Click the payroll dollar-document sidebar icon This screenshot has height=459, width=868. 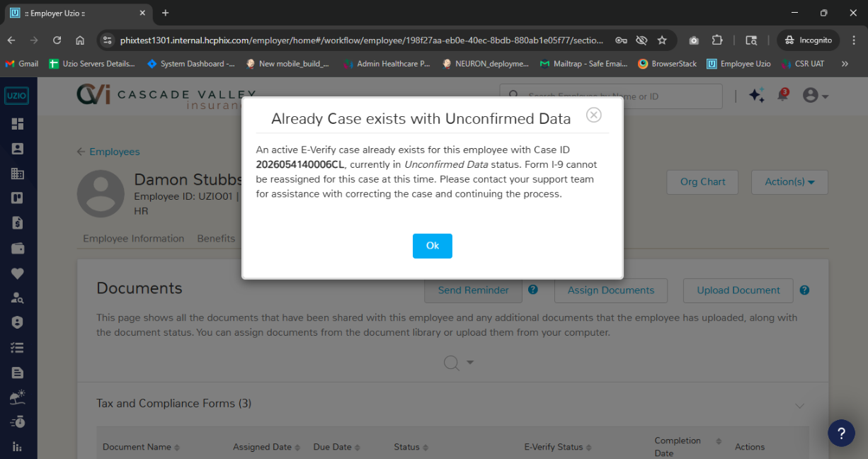click(18, 223)
